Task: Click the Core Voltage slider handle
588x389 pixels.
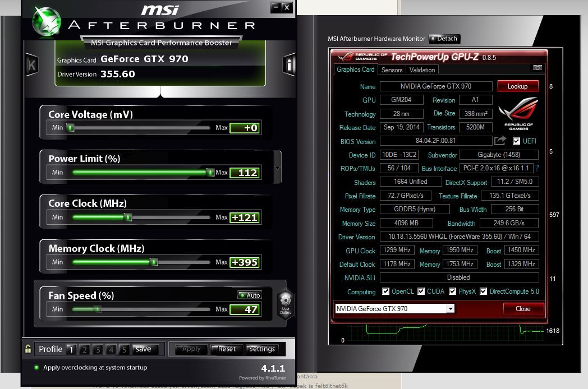Action: 70,127
